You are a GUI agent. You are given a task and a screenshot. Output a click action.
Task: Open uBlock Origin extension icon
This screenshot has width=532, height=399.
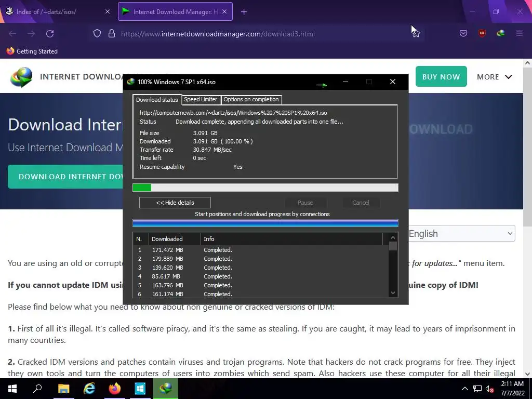(x=482, y=33)
